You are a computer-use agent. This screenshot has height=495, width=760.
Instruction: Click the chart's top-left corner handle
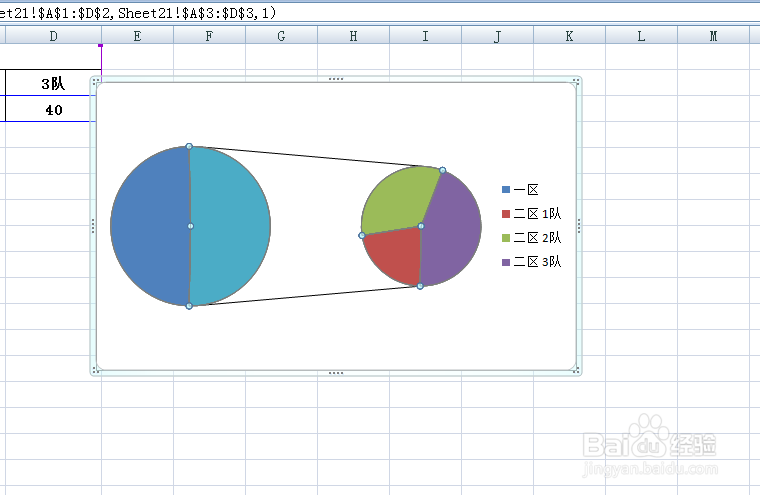pos(95,81)
